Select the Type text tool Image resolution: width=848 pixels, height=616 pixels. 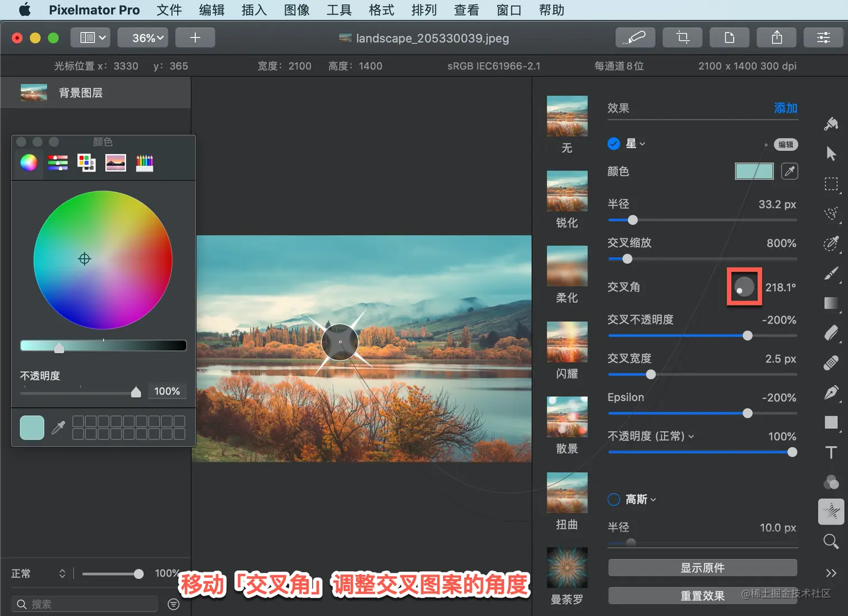point(831,452)
